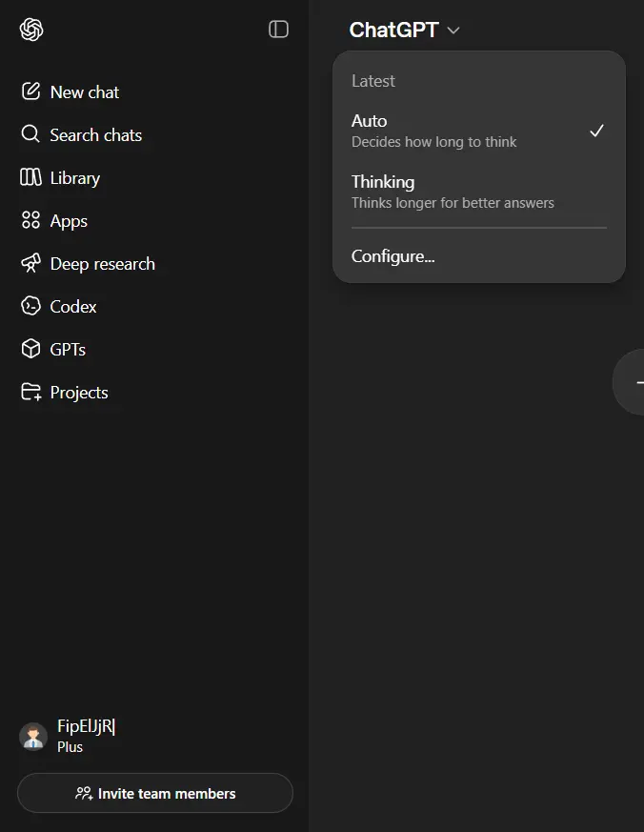This screenshot has width=644, height=832.
Task: Click the checkmark beside Auto
Action: 596,131
